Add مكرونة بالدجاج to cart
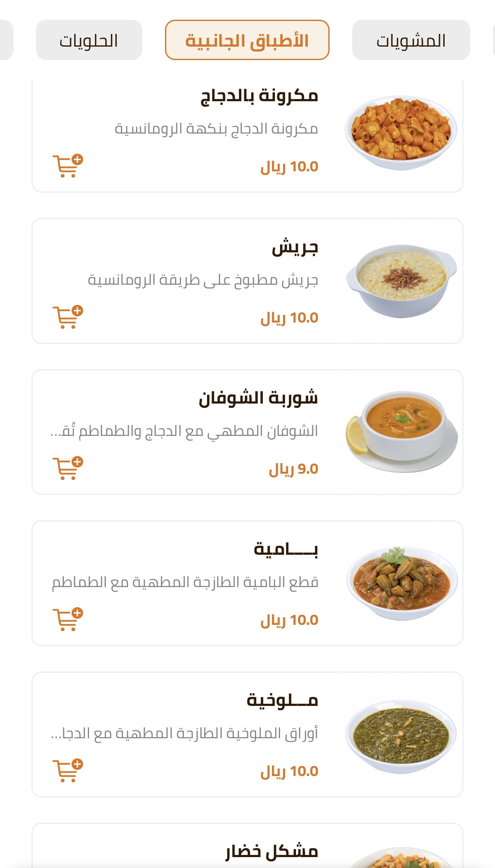The width and height of the screenshot is (495, 868). click(x=68, y=166)
